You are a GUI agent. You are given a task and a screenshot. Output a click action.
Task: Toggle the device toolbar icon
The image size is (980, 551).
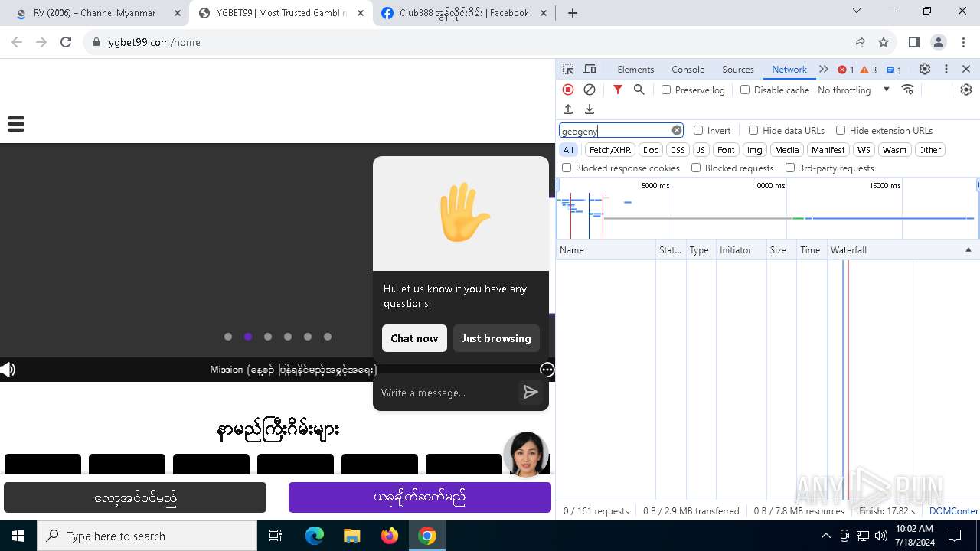click(590, 69)
